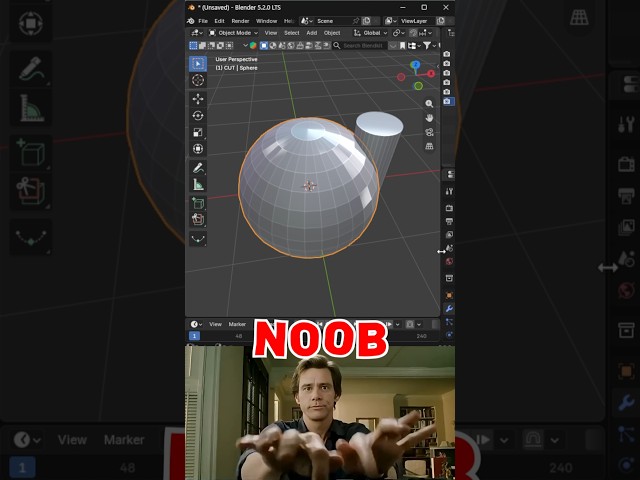640x480 pixels.
Task: Open the 3D viewport View menu
Action: (x=271, y=33)
